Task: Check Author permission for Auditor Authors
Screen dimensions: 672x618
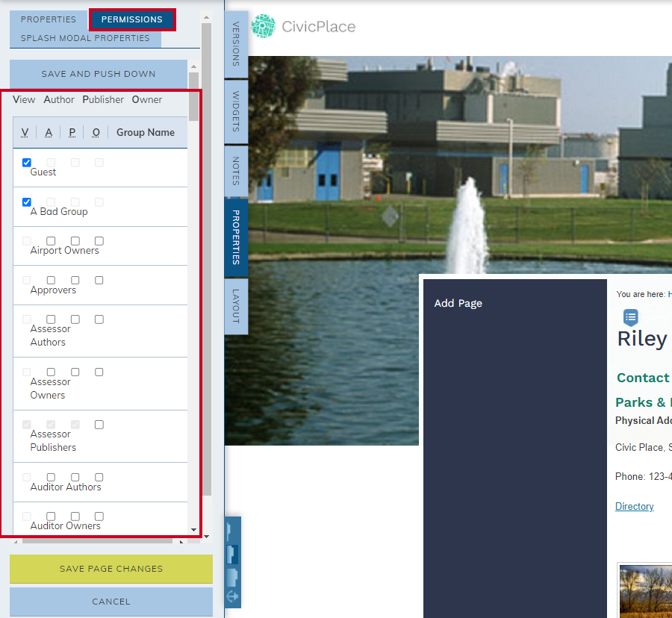Action: pyautogui.click(x=51, y=477)
